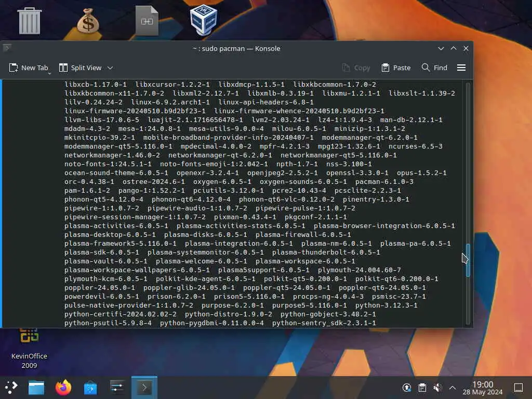This screenshot has height=399, width=532.
Task: Open the clipboard tray icon
Action: coord(422,388)
